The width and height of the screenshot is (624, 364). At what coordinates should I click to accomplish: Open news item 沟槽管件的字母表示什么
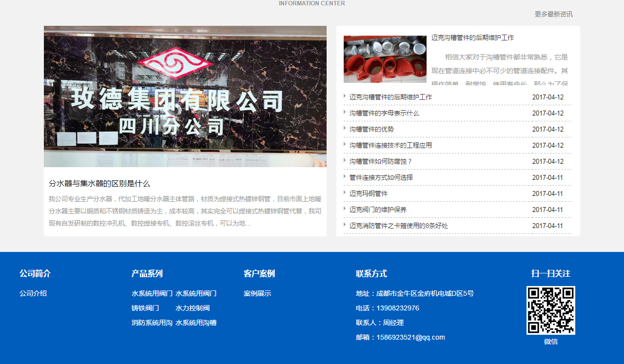[x=384, y=113]
